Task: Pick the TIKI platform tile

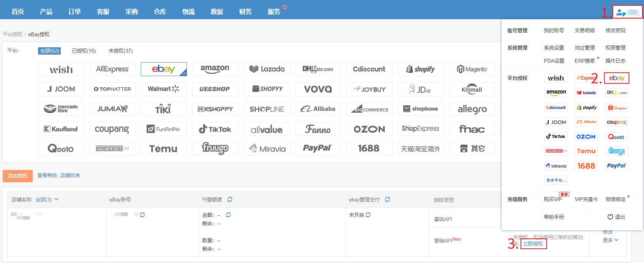Action: click(164, 109)
